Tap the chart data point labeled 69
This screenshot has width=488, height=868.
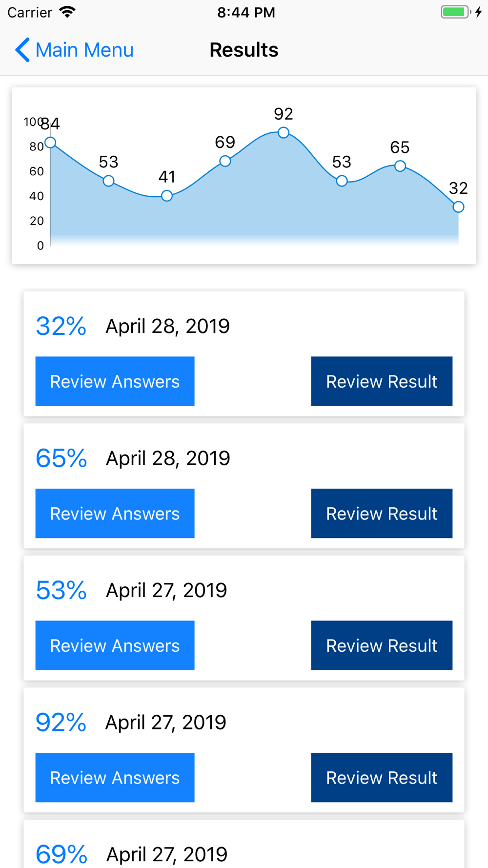tap(225, 161)
